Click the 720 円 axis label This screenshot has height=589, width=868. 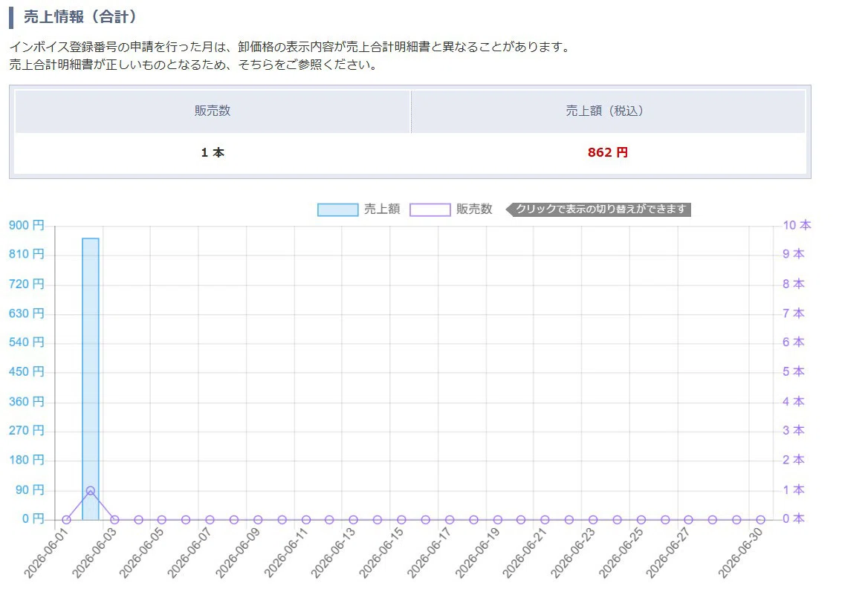pos(27,284)
